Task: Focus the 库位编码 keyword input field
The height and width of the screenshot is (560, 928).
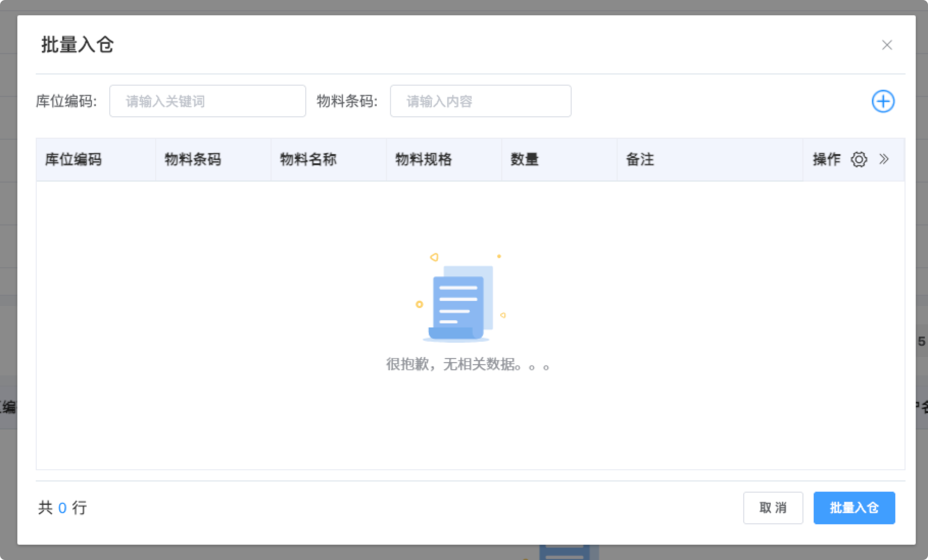Action: [x=207, y=101]
